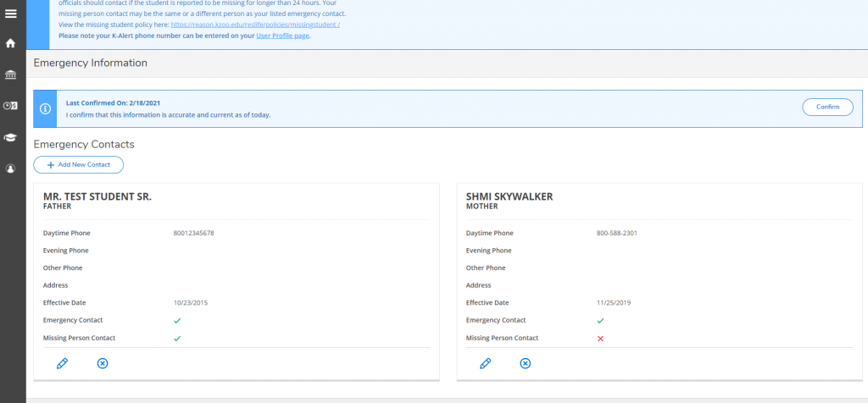Open the missing student policy link

pos(255,25)
